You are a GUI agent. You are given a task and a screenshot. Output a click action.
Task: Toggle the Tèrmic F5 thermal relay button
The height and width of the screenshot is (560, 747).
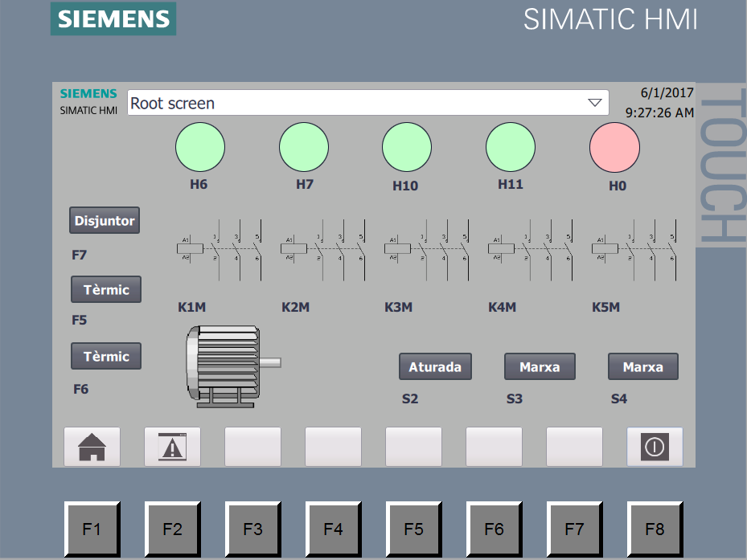pos(106,290)
